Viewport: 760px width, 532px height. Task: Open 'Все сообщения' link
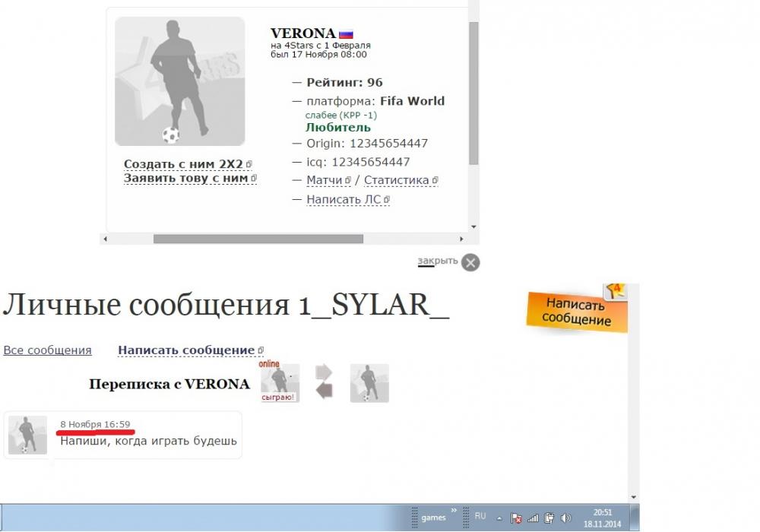click(47, 350)
